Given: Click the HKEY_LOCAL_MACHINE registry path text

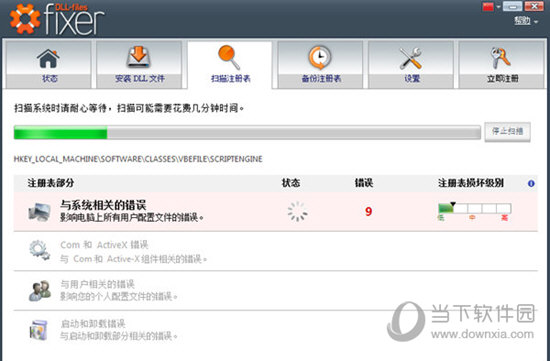Looking at the screenshot, I should (138, 159).
